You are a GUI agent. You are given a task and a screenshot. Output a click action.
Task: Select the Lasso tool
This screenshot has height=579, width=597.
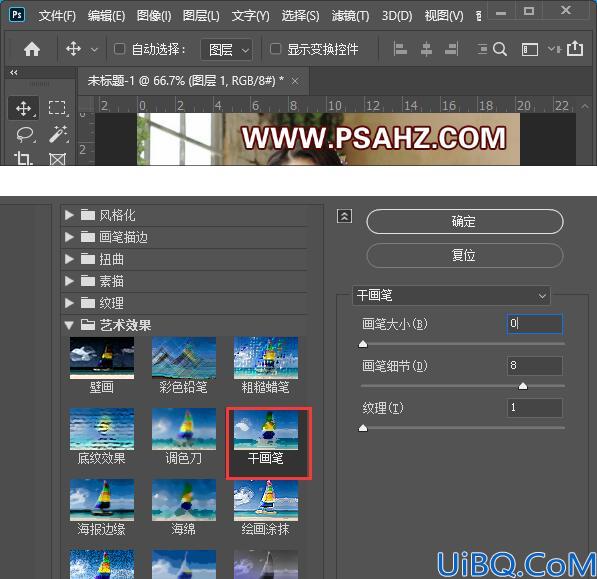[x=25, y=134]
